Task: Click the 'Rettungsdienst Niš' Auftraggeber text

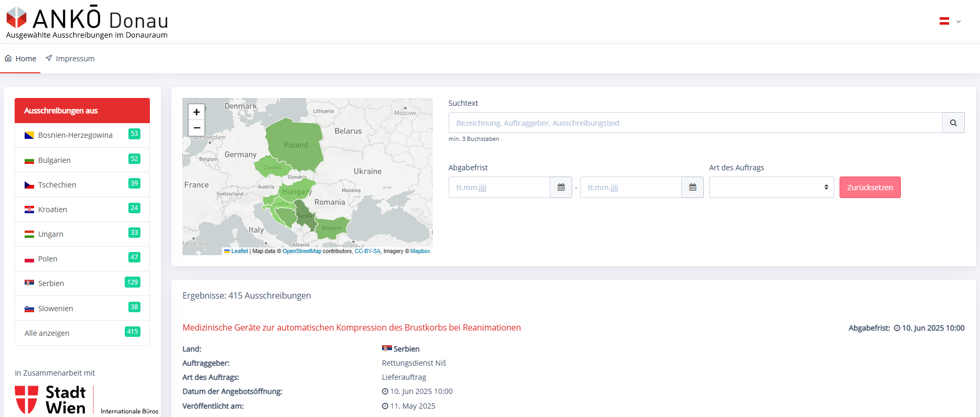Action: tap(414, 363)
